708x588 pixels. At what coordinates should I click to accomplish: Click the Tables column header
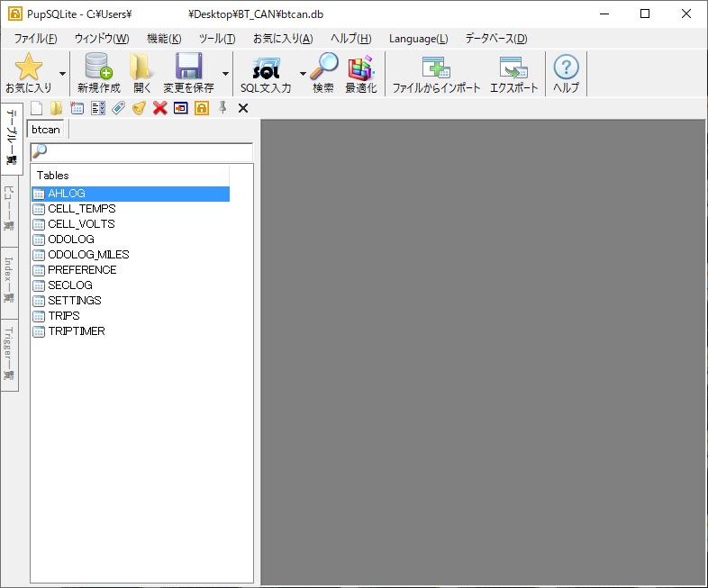click(x=130, y=175)
